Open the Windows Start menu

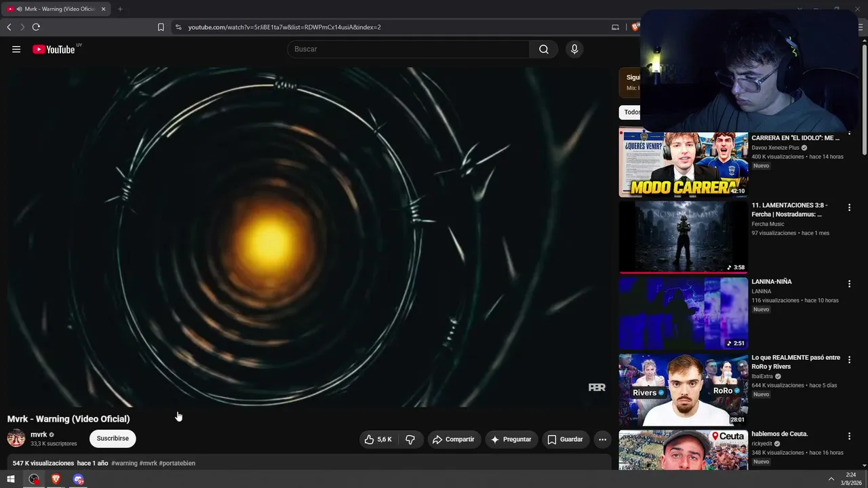coord(11,479)
